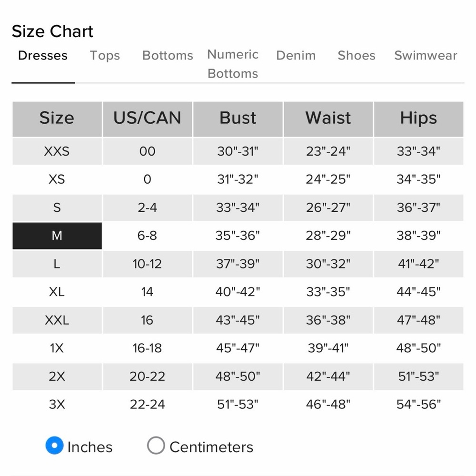Screen dimensions: 476x476
Task: View the Shoes size chart tab
Action: pos(357,56)
